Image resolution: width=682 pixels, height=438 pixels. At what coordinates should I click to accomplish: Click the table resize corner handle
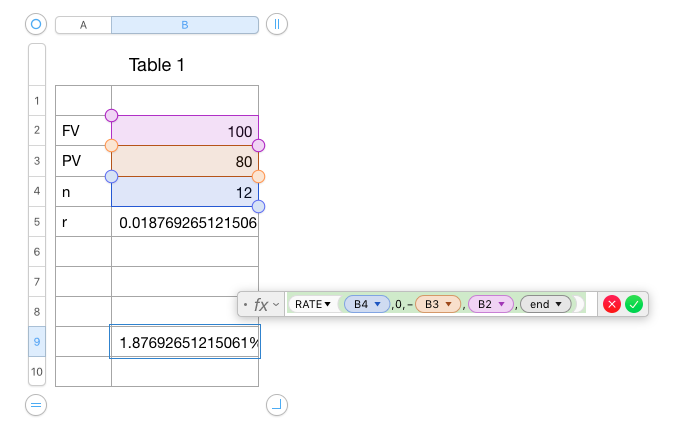(277, 405)
